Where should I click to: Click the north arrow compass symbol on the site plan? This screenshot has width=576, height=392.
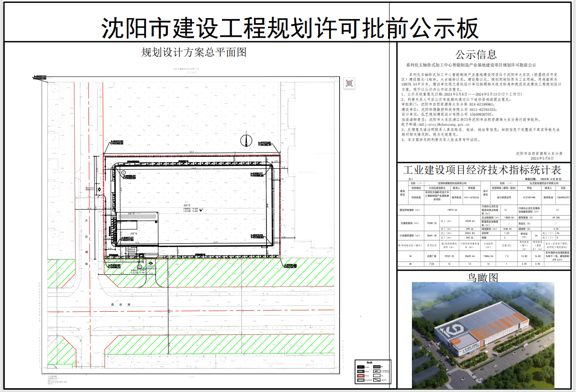pos(246,141)
